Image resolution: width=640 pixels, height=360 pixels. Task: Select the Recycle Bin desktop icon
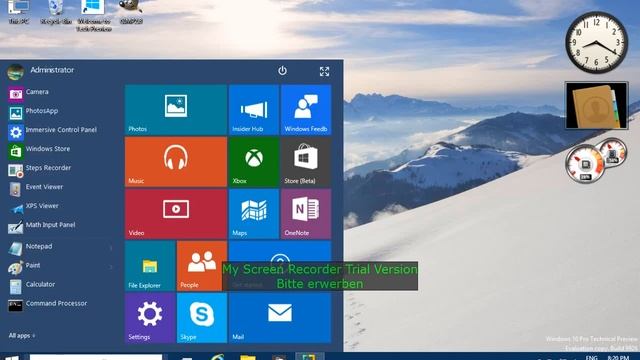[x=56, y=11]
